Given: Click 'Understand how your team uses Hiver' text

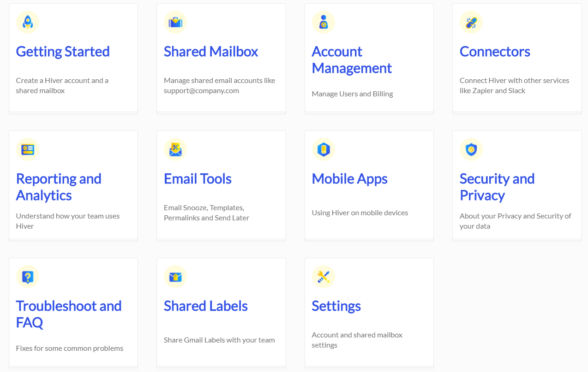Looking at the screenshot, I should tap(68, 221).
